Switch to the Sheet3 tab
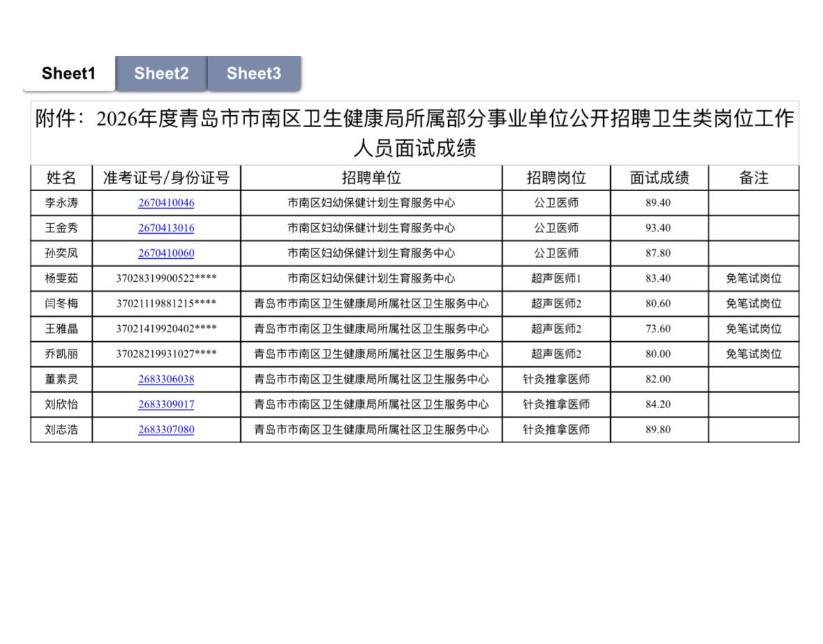 click(254, 73)
